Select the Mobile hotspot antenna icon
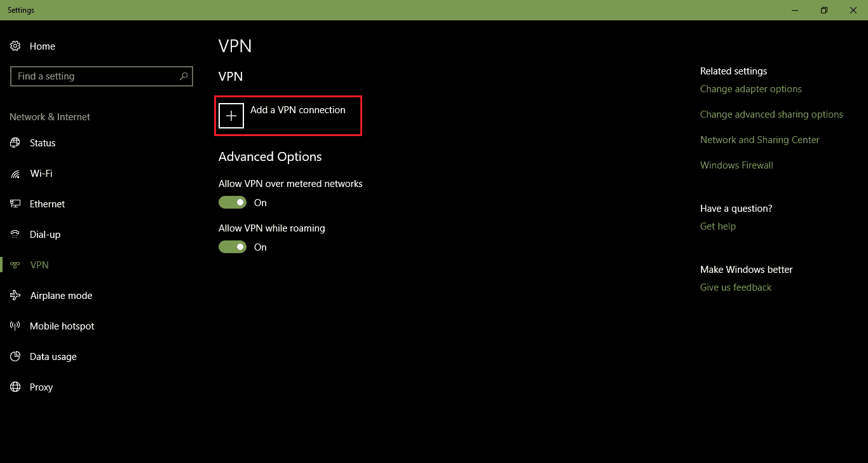 click(15, 326)
